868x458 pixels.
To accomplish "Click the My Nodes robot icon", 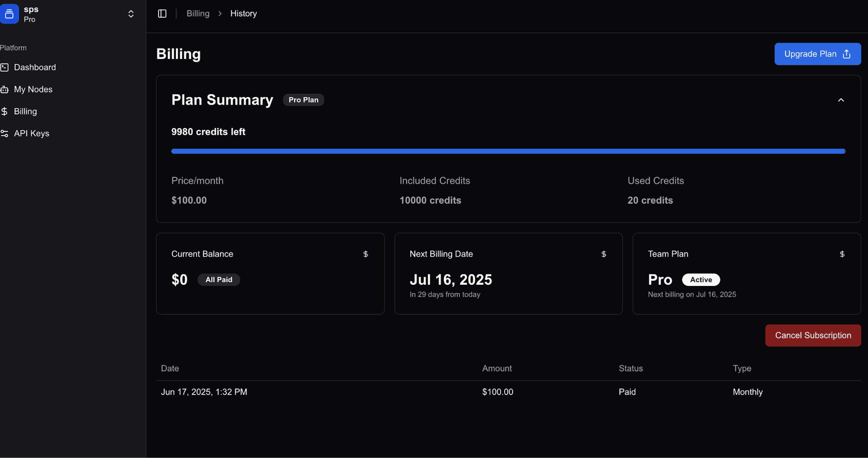I will [x=5, y=89].
